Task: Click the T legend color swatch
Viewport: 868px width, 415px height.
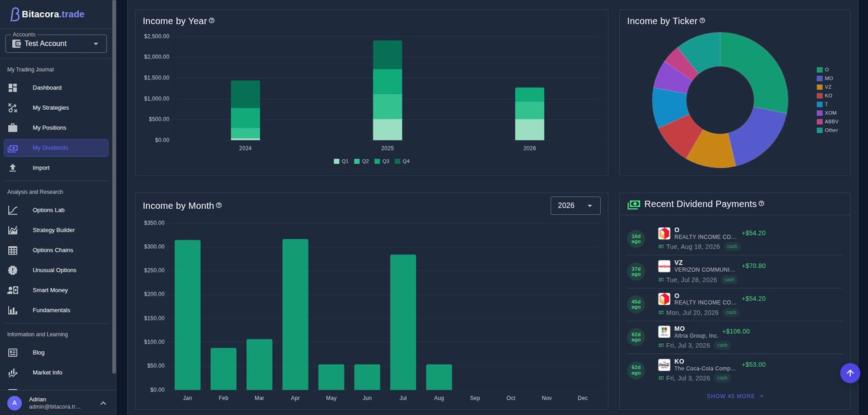Action: coord(820,104)
